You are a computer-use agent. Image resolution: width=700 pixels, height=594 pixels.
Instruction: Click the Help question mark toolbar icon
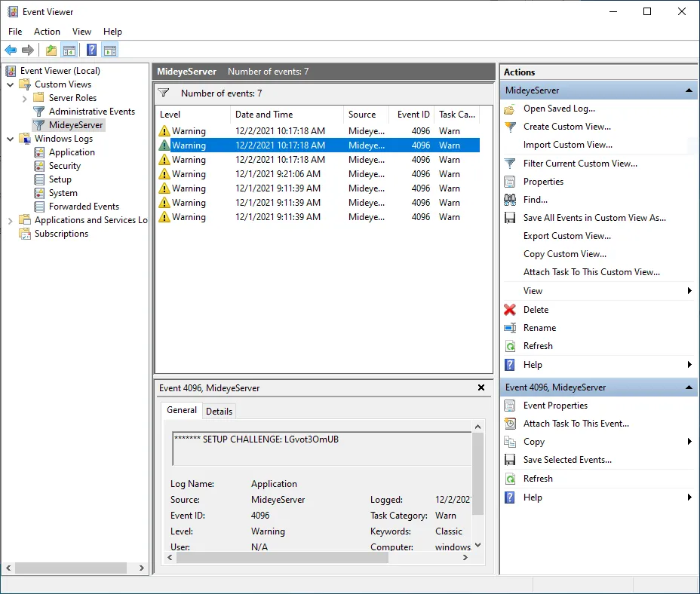[x=91, y=50]
